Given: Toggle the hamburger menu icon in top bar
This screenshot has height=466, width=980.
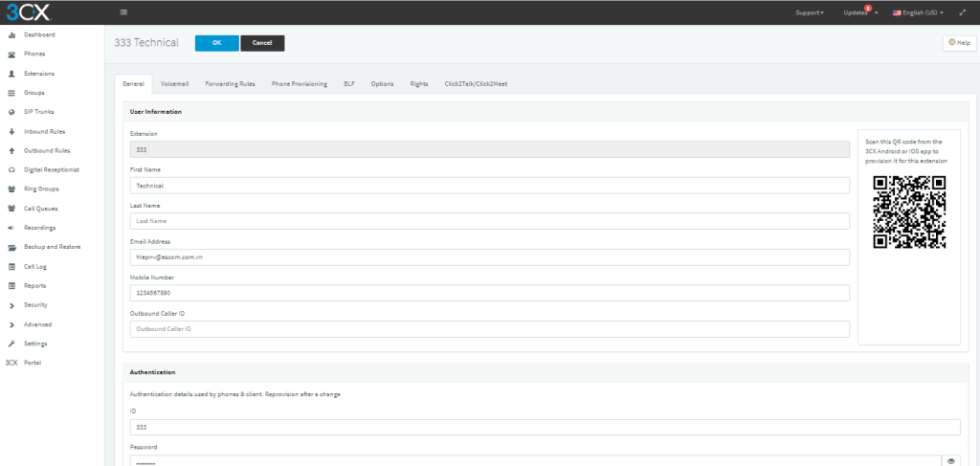Looking at the screenshot, I should pyautogui.click(x=123, y=11).
